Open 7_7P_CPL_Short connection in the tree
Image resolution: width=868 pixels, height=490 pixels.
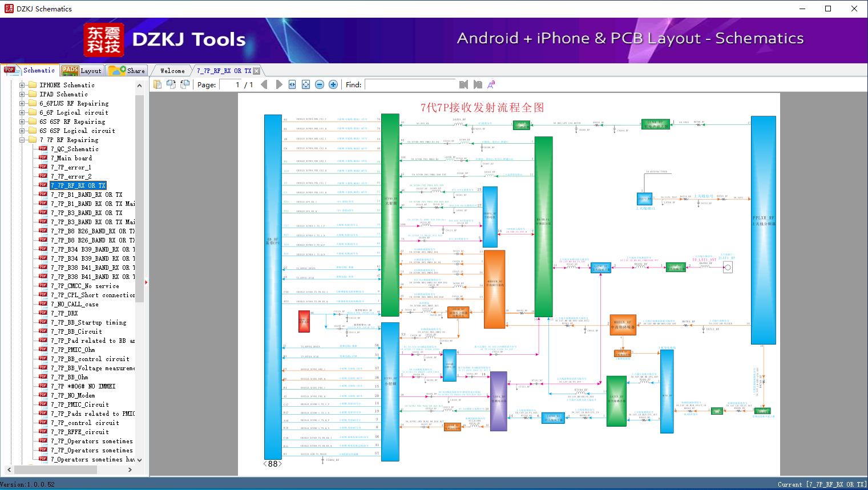tap(93, 295)
